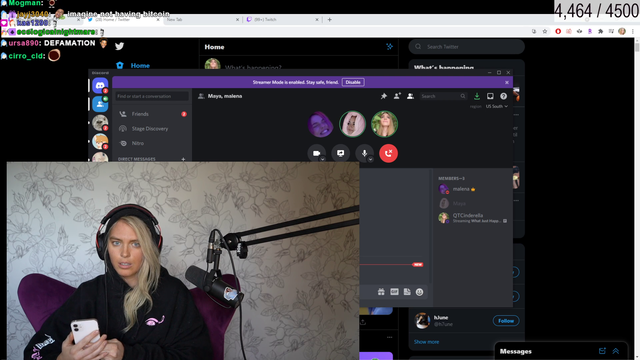Open Nitro in Discord sidebar
The width and height of the screenshot is (640, 360).
151,143
